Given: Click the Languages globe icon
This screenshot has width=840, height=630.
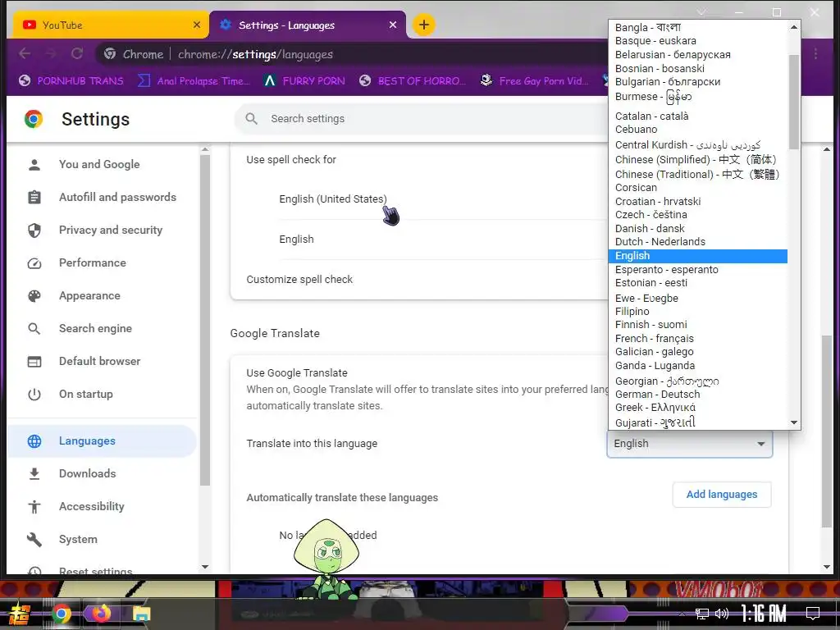Looking at the screenshot, I should point(34,441).
